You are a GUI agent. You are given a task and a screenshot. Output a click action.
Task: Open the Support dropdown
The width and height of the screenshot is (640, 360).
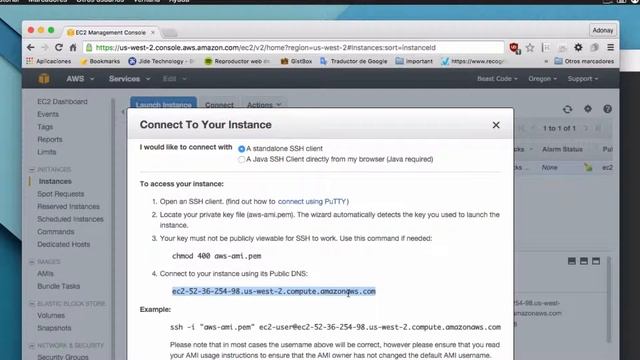point(582,79)
